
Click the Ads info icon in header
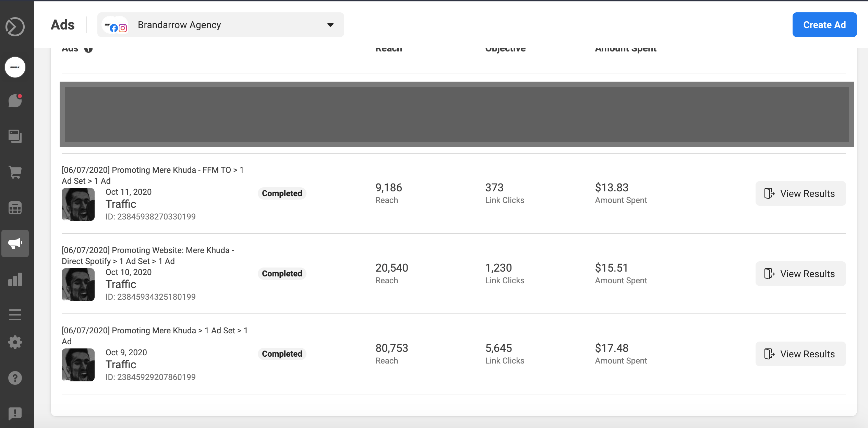(88, 49)
